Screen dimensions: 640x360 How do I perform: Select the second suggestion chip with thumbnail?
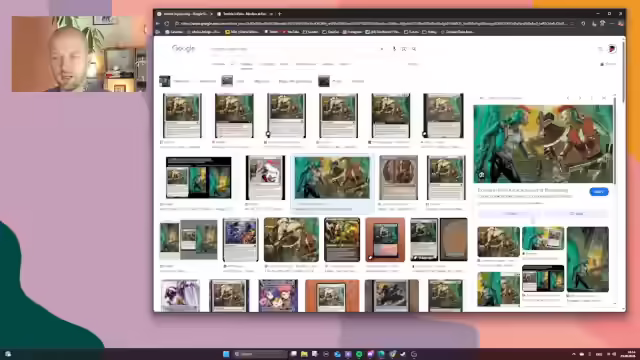[x=233, y=81]
